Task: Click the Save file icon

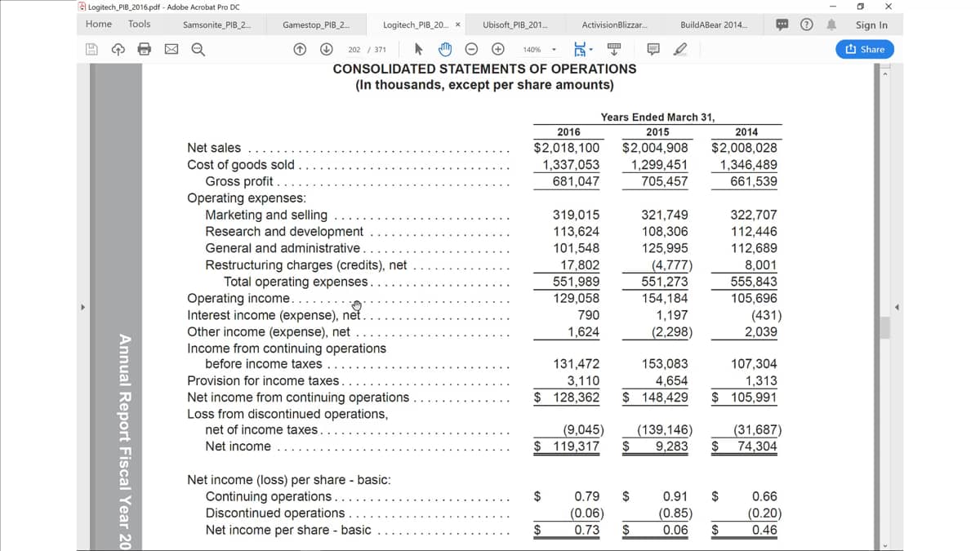Action: pyautogui.click(x=92, y=49)
